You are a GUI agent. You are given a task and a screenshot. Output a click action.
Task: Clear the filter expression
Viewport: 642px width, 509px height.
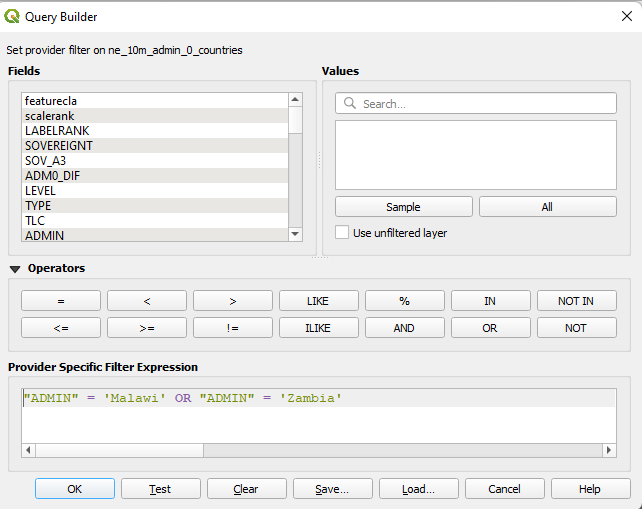click(246, 489)
